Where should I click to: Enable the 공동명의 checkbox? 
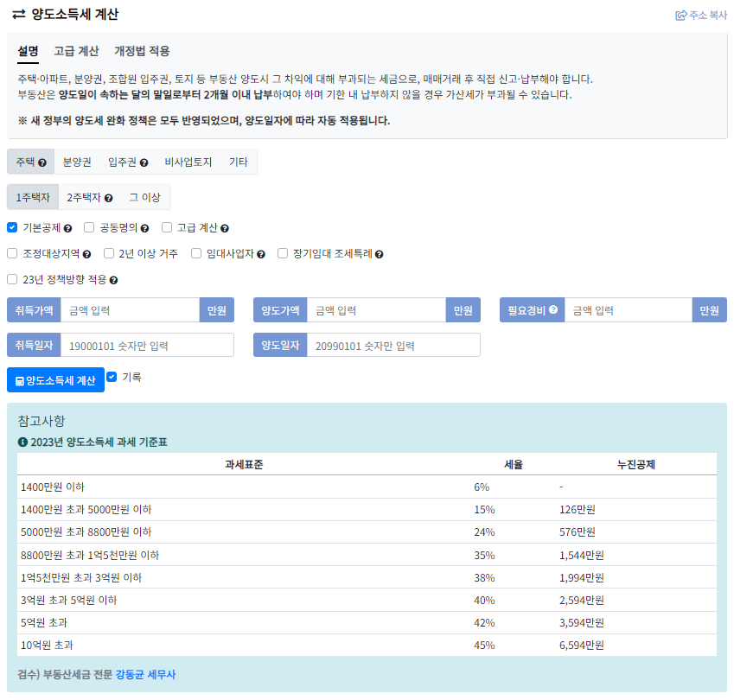[89, 227]
